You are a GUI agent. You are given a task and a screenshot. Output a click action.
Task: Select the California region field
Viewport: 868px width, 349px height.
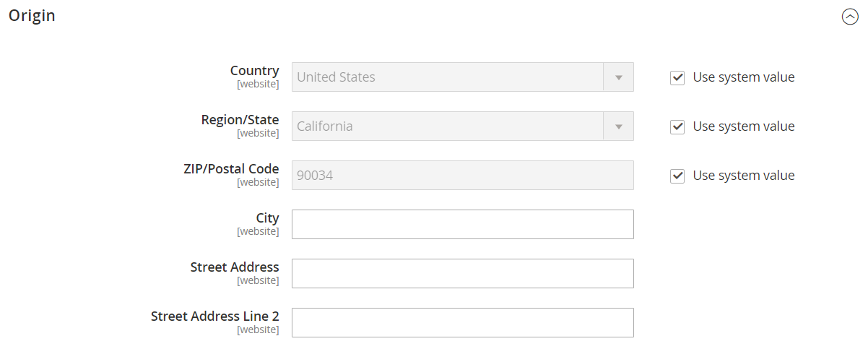pyautogui.click(x=463, y=126)
